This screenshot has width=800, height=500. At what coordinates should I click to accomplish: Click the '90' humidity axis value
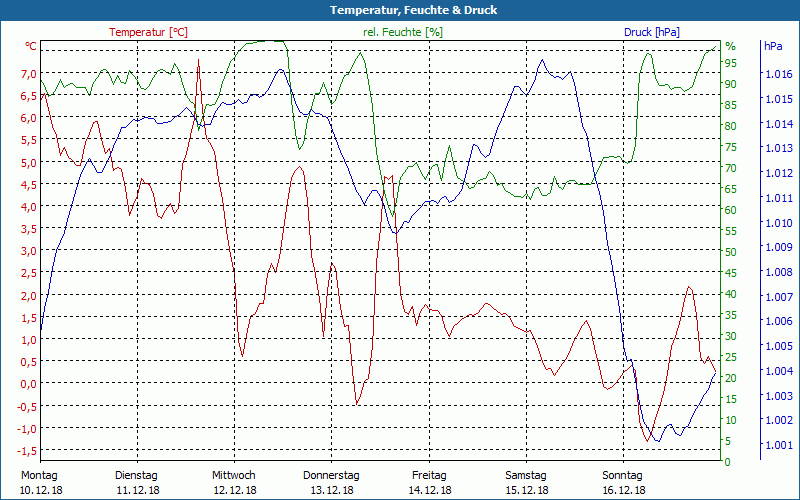click(731, 84)
